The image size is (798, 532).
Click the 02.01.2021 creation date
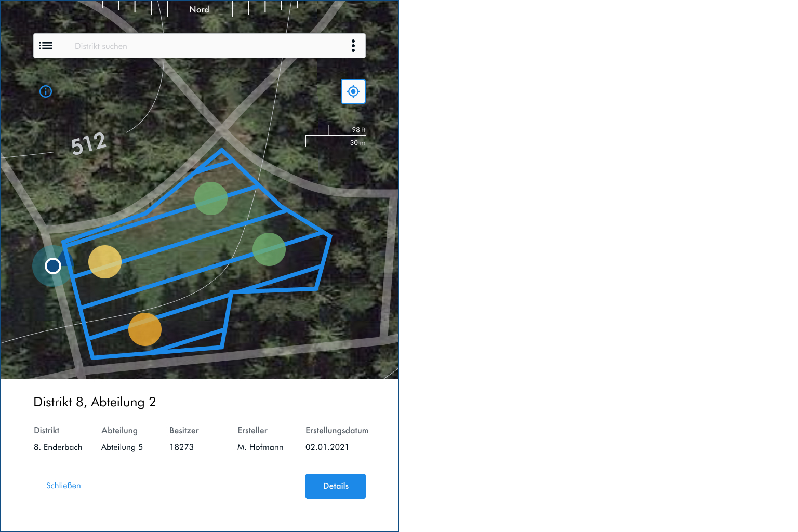point(327,447)
